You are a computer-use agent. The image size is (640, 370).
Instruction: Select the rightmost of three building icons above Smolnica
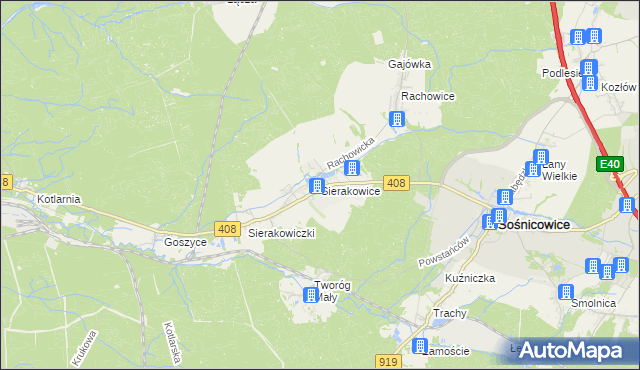621,265
